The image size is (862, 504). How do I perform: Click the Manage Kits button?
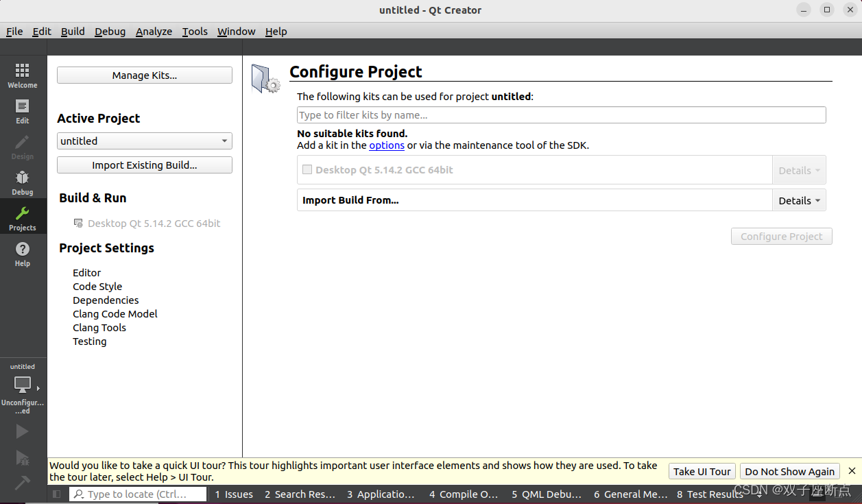[x=145, y=75]
